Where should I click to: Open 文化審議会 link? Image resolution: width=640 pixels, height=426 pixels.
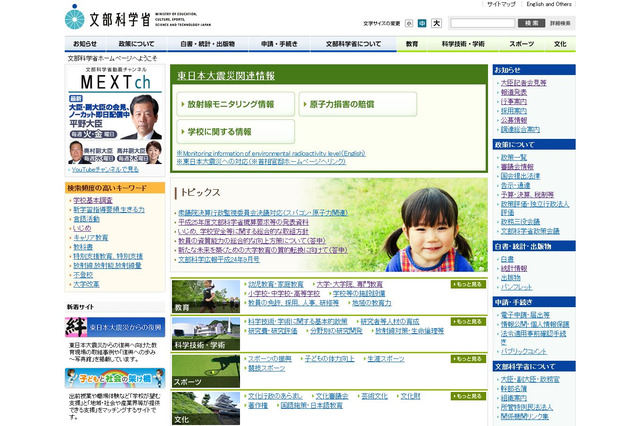tap(332, 396)
